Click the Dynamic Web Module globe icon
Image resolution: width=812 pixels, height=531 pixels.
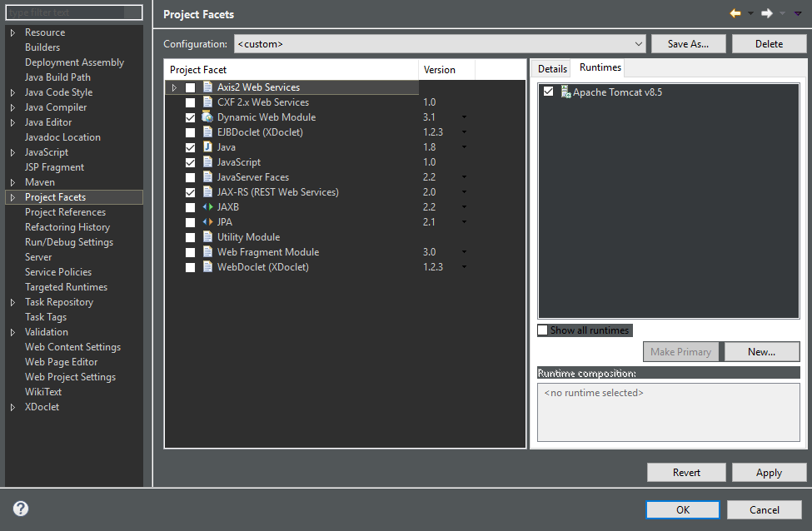[207, 117]
